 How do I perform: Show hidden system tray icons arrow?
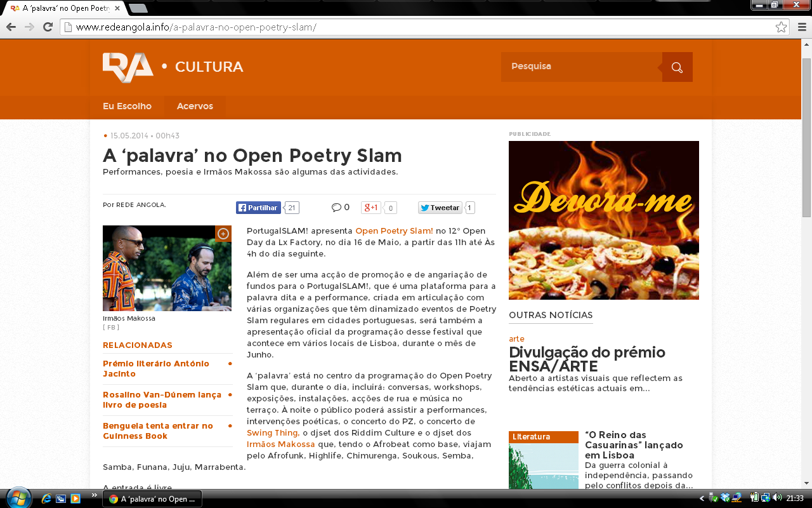point(702,498)
